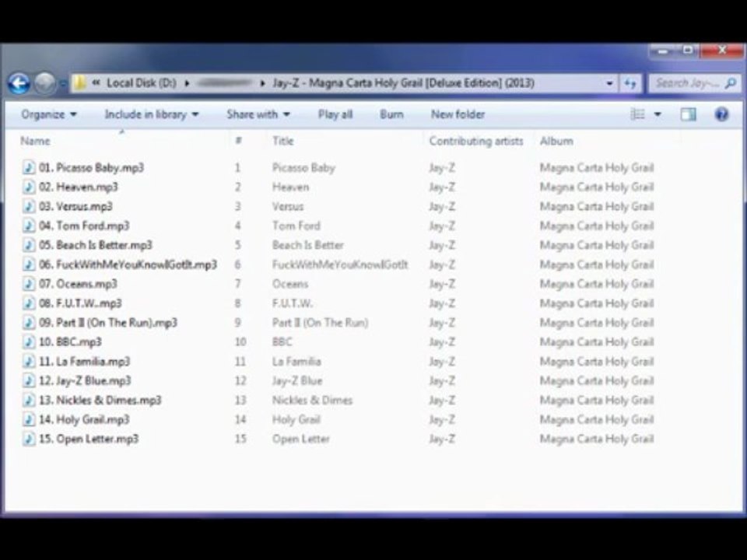Sort by Contributing artists column header
This screenshot has width=747, height=560.
(476, 141)
